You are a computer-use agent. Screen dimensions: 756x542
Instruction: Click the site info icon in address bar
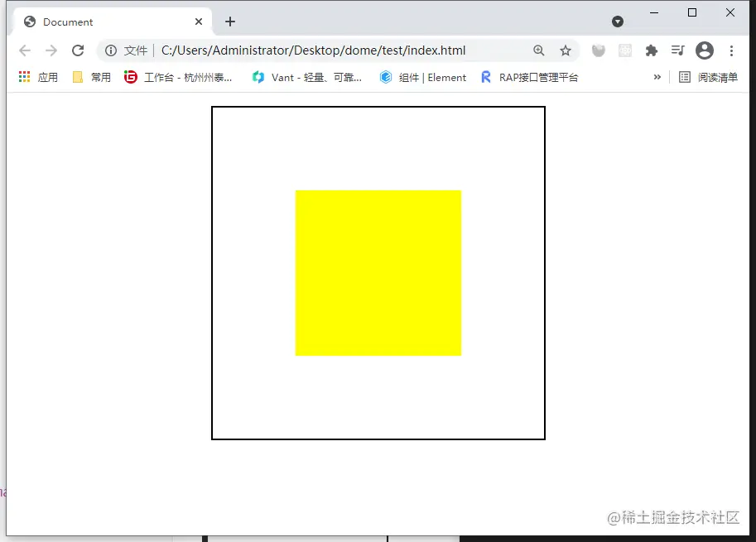click(x=111, y=50)
